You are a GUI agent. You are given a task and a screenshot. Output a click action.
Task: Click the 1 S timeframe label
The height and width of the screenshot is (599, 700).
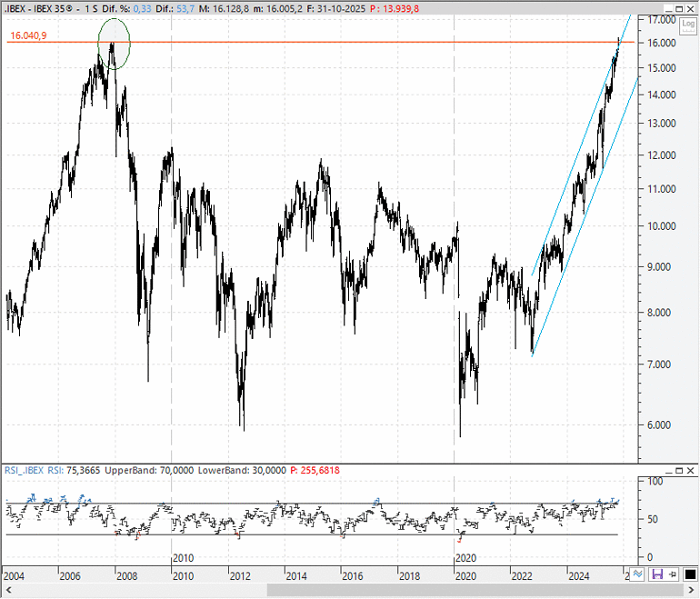coord(91,7)
